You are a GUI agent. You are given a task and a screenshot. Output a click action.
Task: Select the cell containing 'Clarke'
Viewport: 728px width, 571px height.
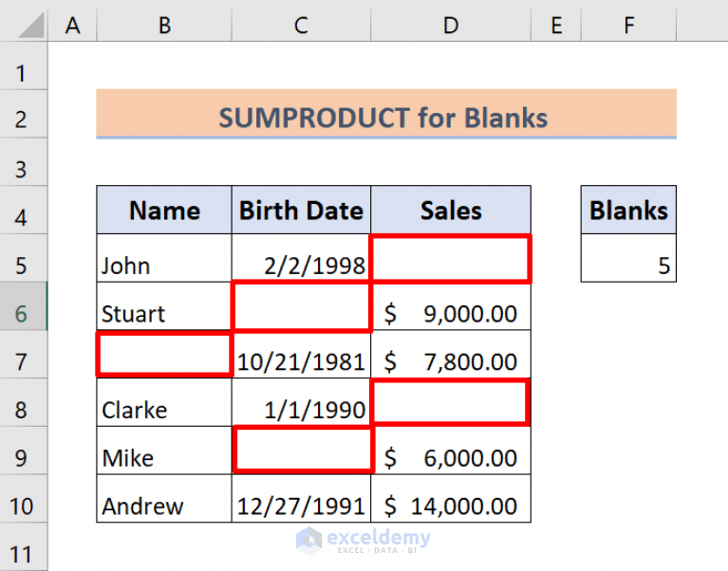(x=164, y=402)
